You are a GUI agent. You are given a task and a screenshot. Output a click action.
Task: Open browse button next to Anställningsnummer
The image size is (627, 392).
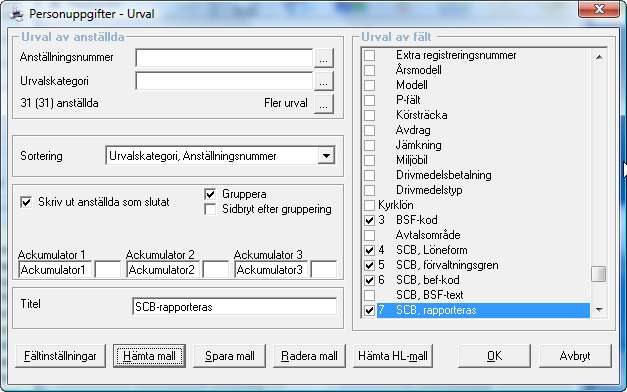point(323,58)
